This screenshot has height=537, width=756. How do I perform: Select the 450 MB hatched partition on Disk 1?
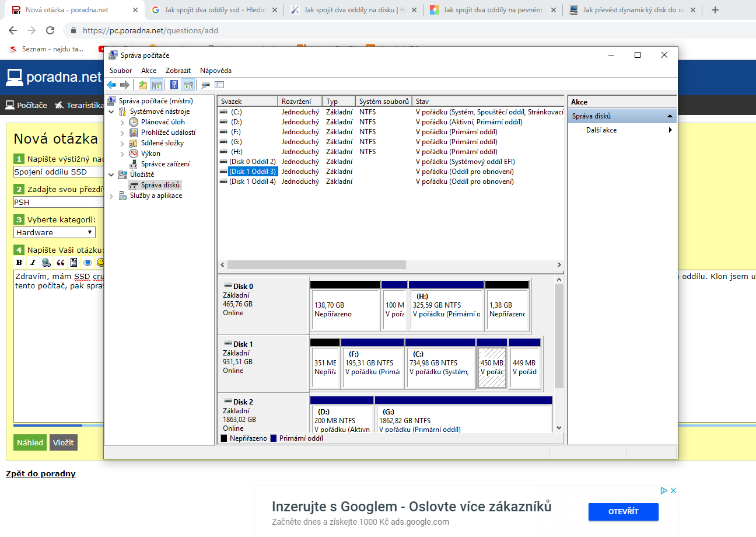tap(491, 367)
